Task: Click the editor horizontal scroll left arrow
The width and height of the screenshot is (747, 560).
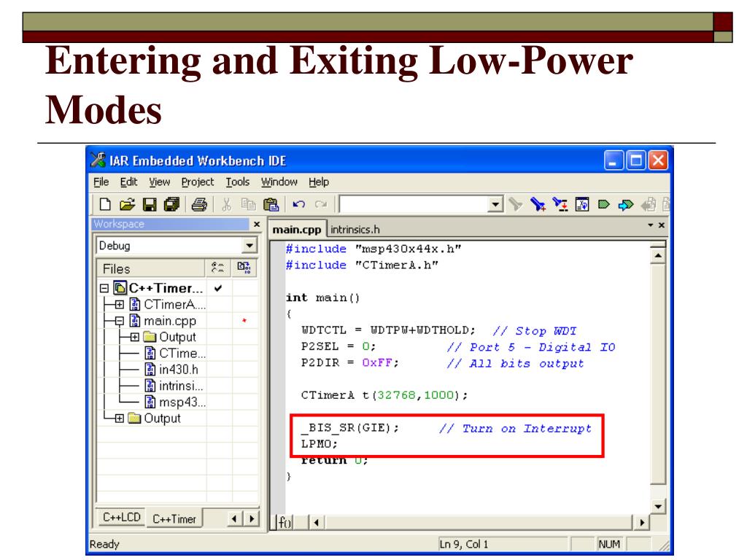Action: click(x=317, y=522)
